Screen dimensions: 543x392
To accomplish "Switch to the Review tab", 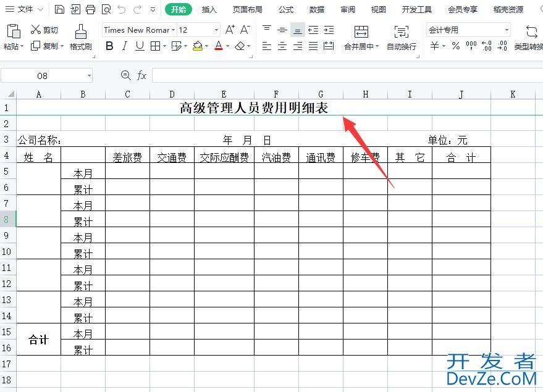I will click(348, 10).
